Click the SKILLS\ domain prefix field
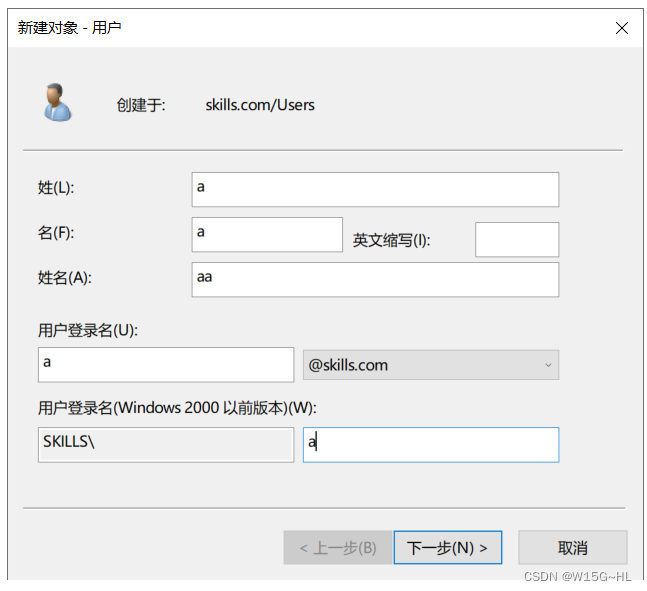 pyautogui.click(x=166, y=445)
